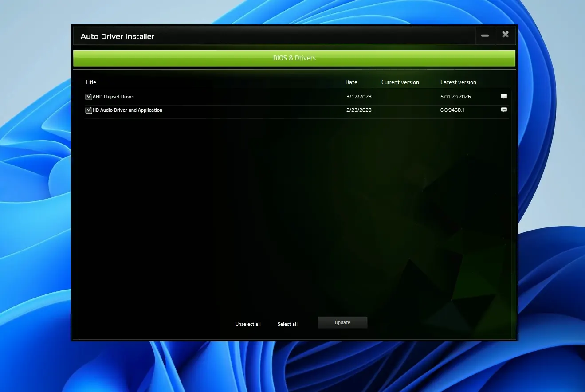Select the AMD Chipset Driver row title

114,97
